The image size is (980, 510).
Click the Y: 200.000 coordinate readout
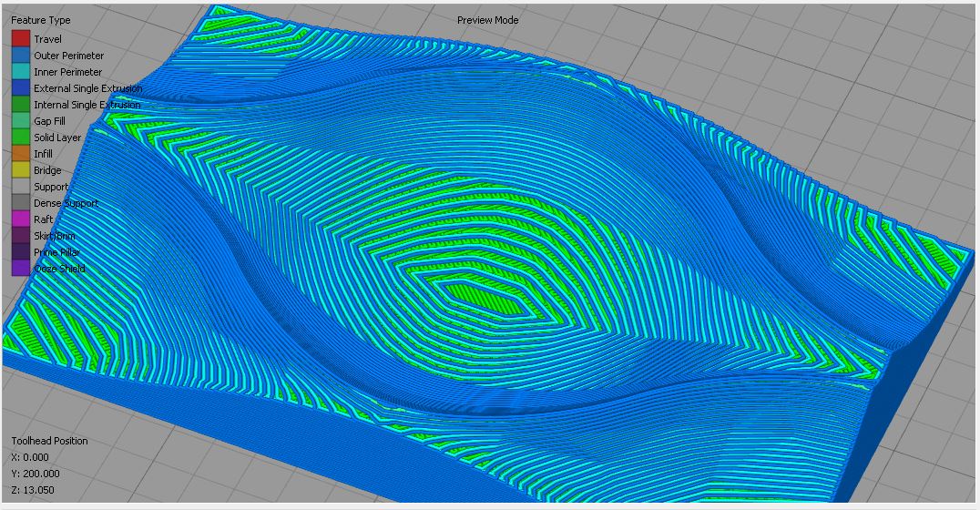coord(36,474)
